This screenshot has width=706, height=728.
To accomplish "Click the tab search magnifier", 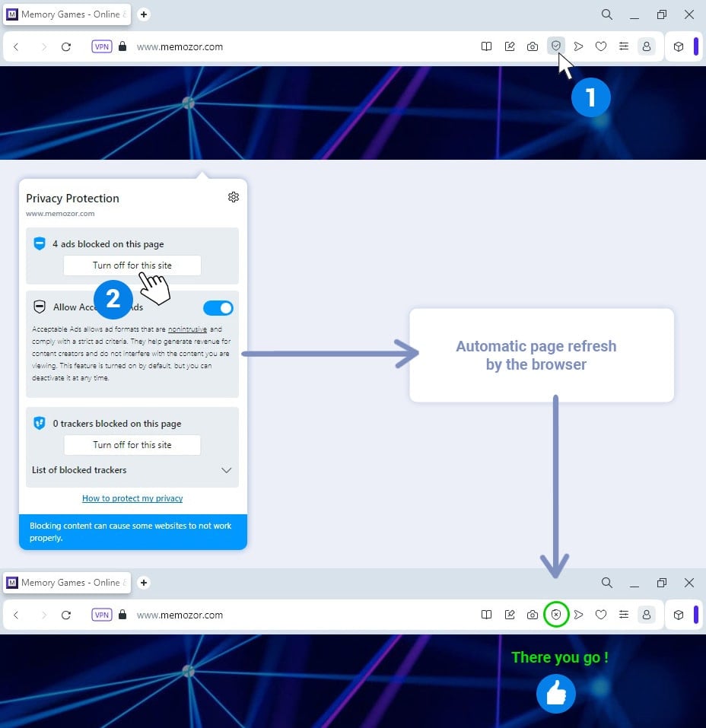I will (606, 14).
